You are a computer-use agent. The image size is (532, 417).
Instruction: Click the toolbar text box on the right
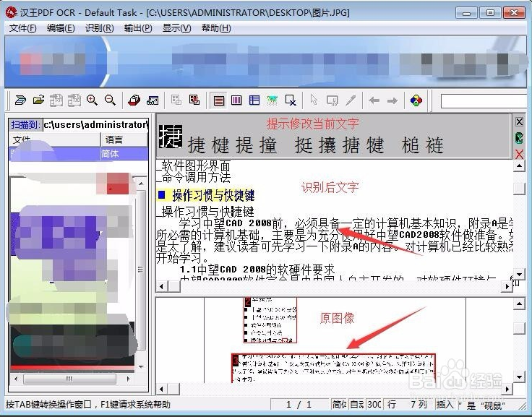(484, 100)
